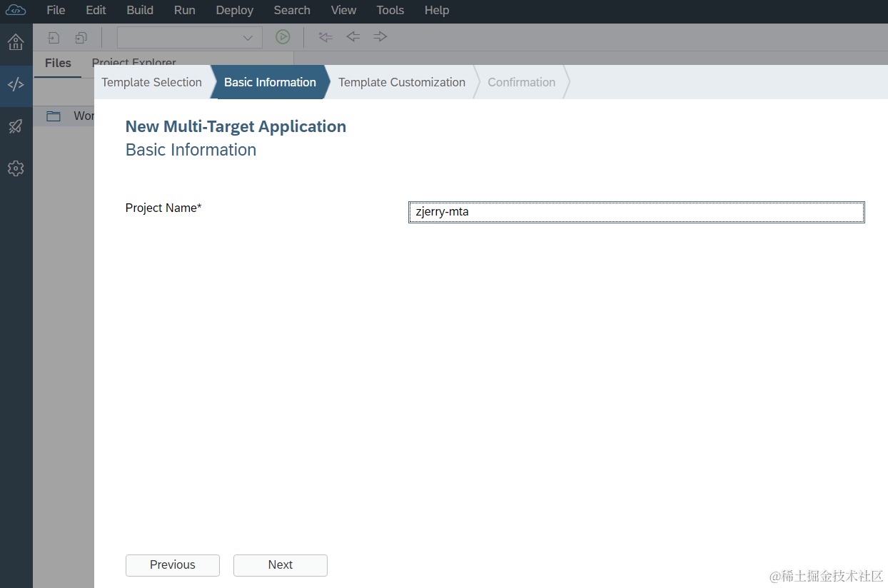Open the run configuration dropdown
The height and width of the screenshot is (588, 888).
[x=189, y=37]
